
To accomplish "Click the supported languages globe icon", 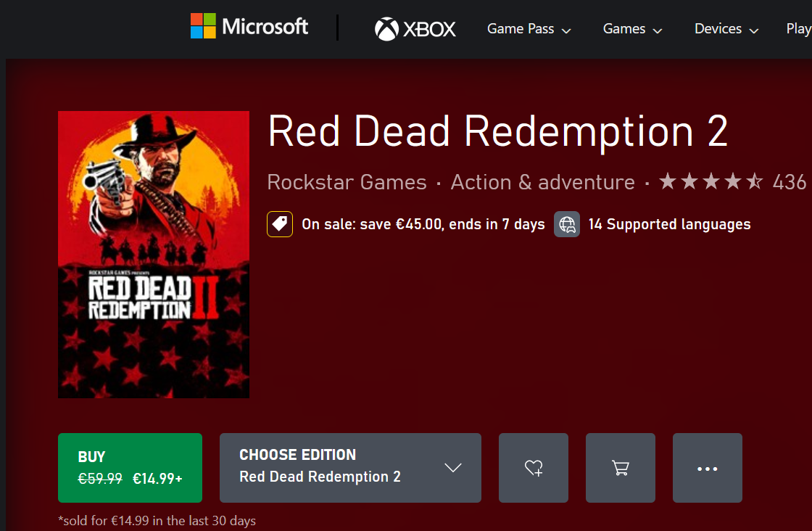I will tap(567, 224).
